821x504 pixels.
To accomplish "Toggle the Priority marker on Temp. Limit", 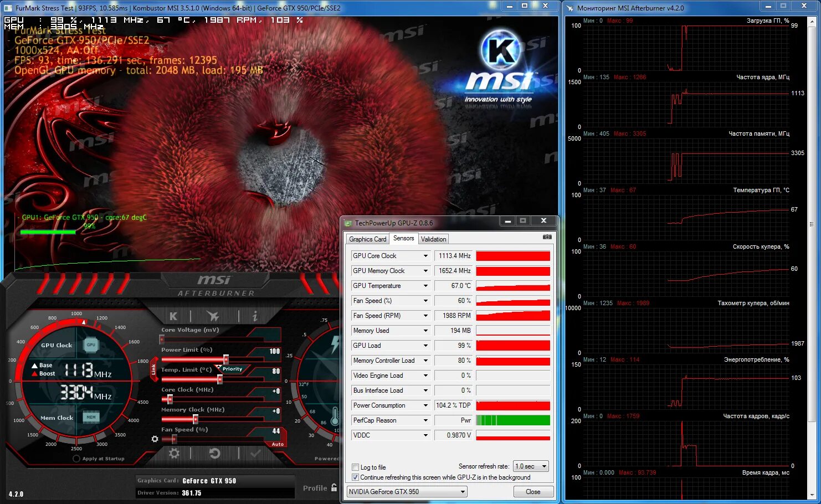I will click(x=232, y=369).
